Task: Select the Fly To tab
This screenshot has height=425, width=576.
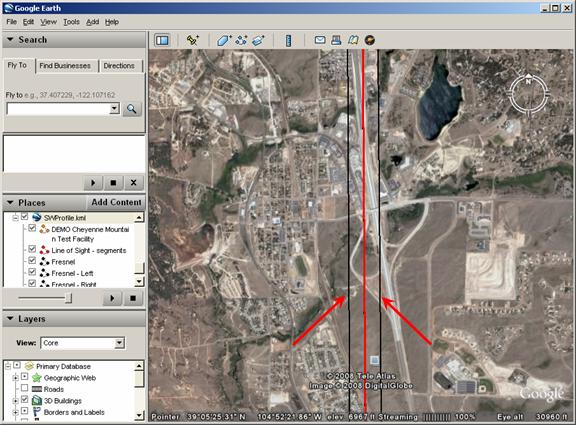Action: click(x=17, y=65)
